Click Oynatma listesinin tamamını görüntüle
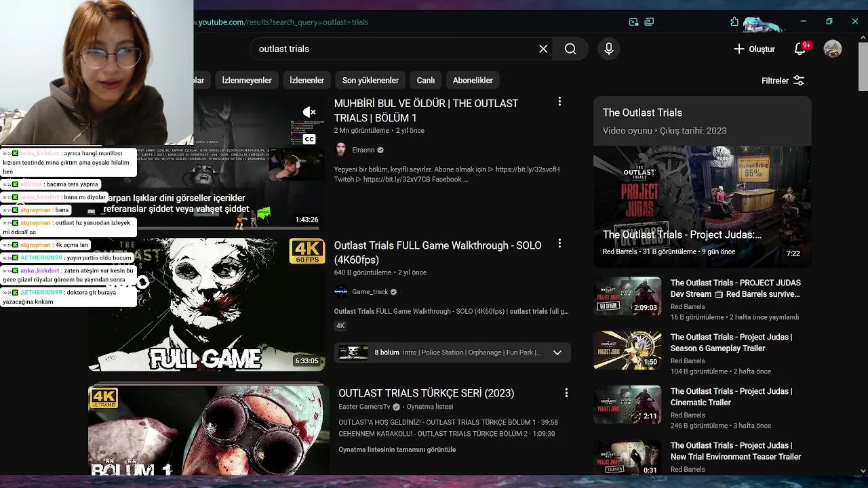 pyautogui.click(x=397, y=449)
